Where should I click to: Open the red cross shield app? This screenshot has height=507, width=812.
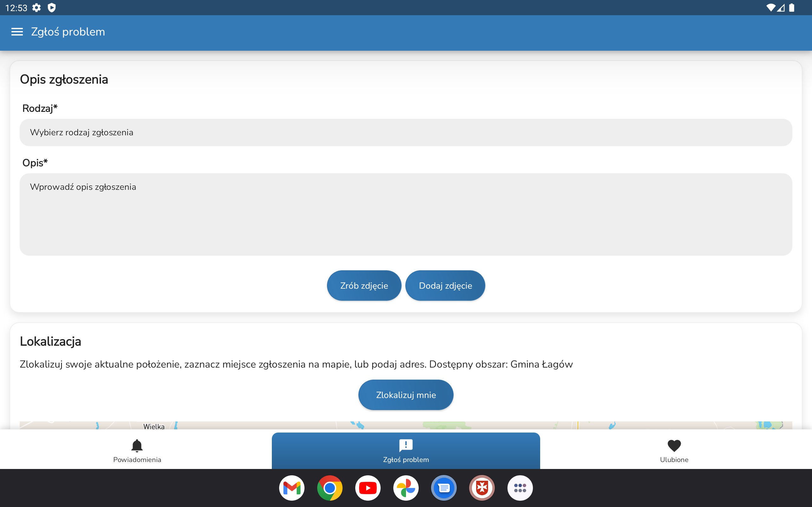click(x=482, y=488)
